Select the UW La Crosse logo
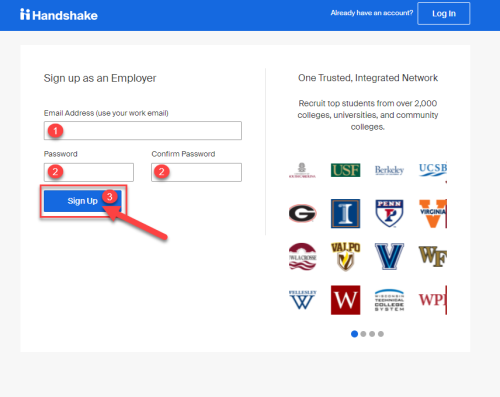This screenshot has height=397, width=500. pyautogui.click(x=302, y=256)
